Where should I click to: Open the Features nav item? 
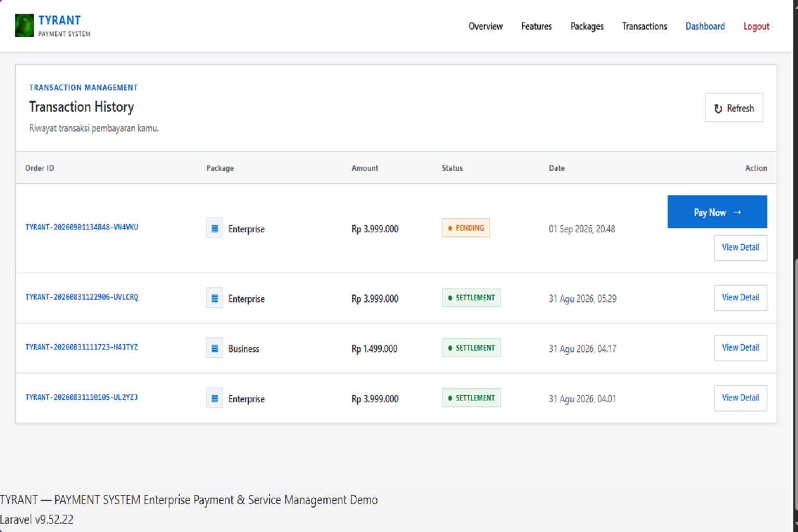(536, 26)
